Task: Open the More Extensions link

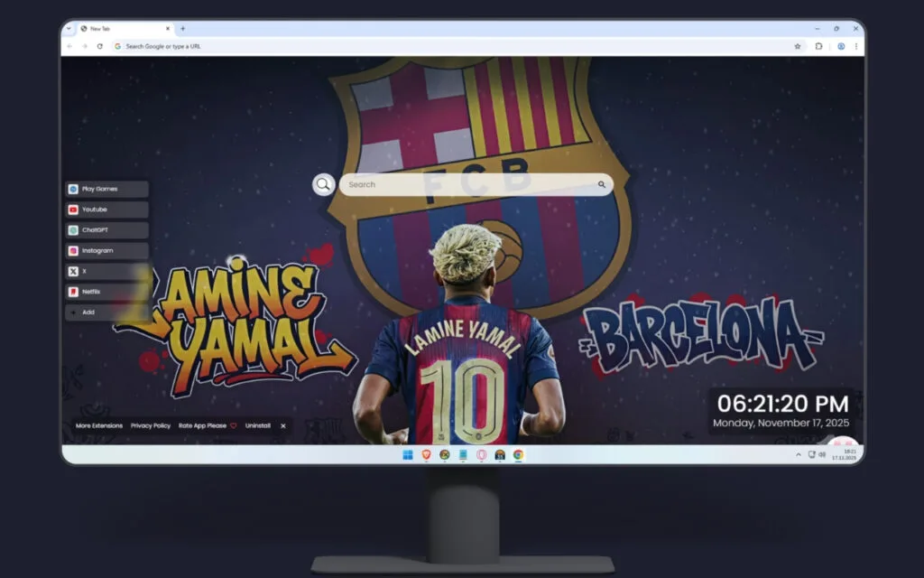Action: pyautogui.click(x=99, y=426)
